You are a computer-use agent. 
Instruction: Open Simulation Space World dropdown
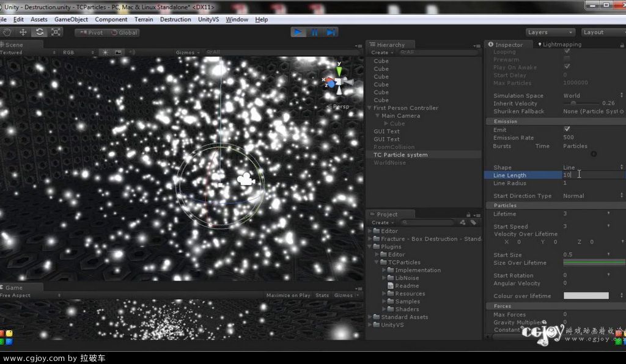592,96
